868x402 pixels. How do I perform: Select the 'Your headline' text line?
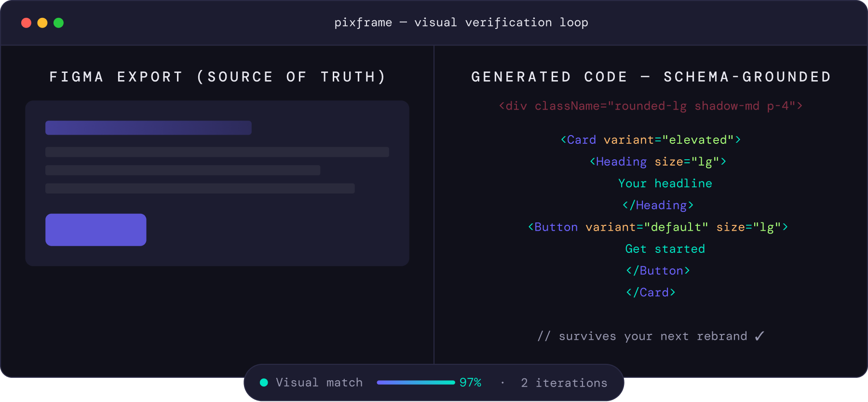point(665,183)
